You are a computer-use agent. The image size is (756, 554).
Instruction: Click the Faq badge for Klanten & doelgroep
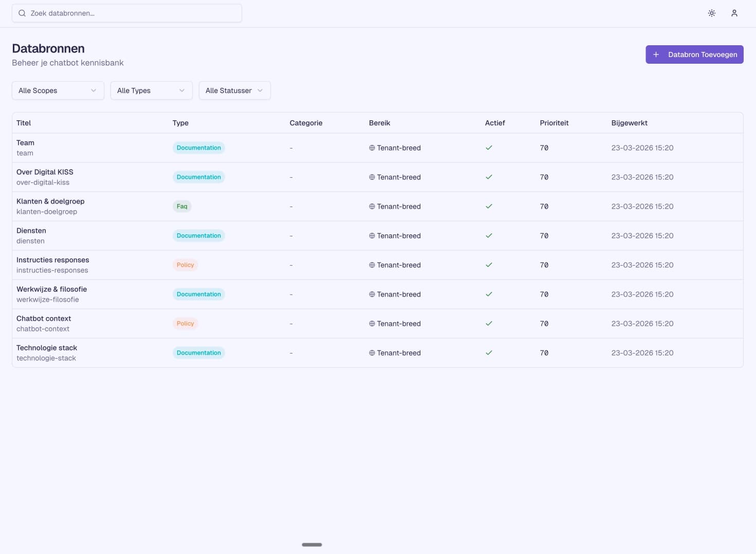(182, 207)
